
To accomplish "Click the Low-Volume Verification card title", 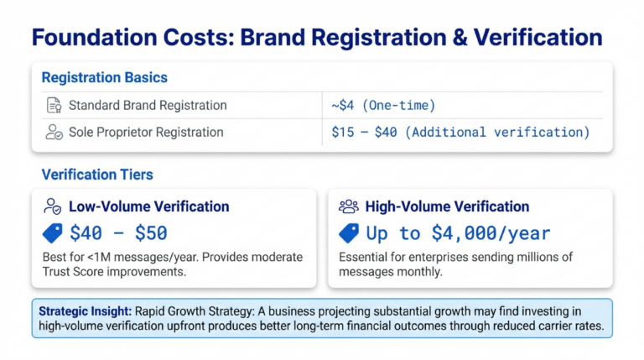I will tap(148, 206).
